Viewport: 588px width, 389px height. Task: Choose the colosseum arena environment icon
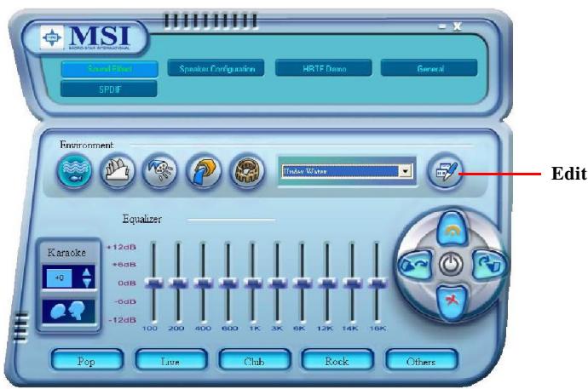pos(247,171)
